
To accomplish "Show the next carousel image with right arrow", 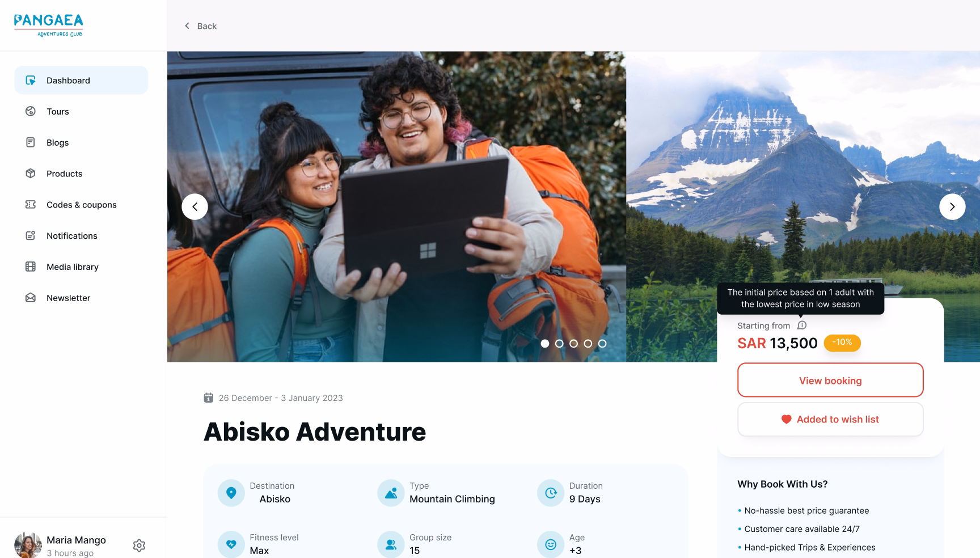I will [952, 207].
